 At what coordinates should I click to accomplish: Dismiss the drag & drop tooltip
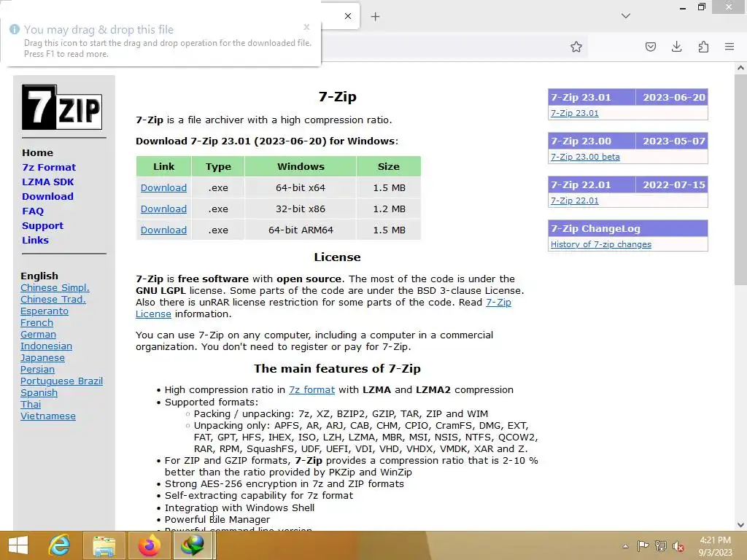[x=307, y=27]
